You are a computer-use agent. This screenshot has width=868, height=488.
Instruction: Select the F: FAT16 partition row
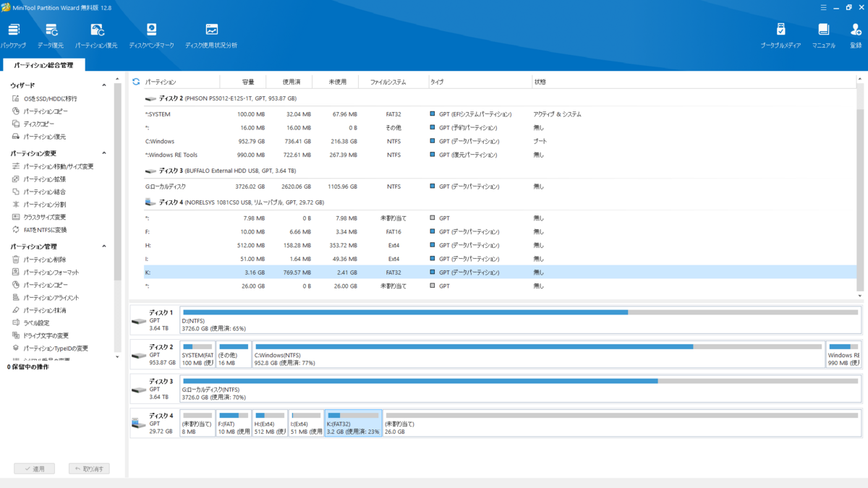[x=499, y=232]
